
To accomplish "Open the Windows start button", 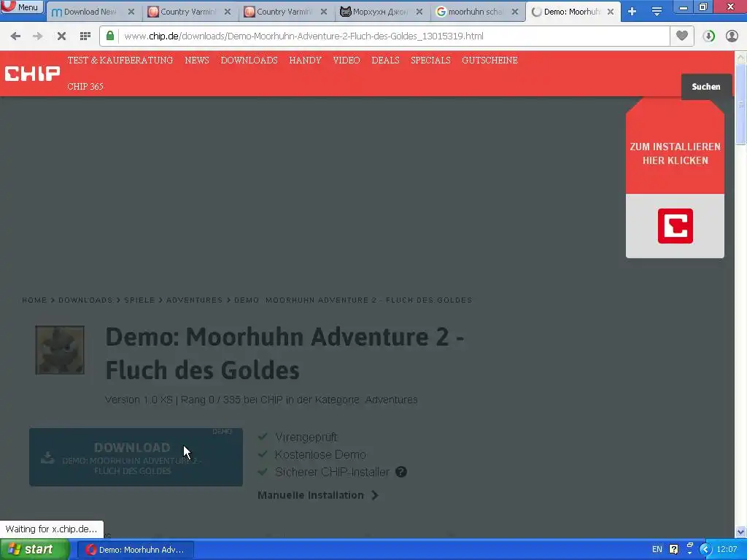I will pyautogui.click(x=34, y=550).
